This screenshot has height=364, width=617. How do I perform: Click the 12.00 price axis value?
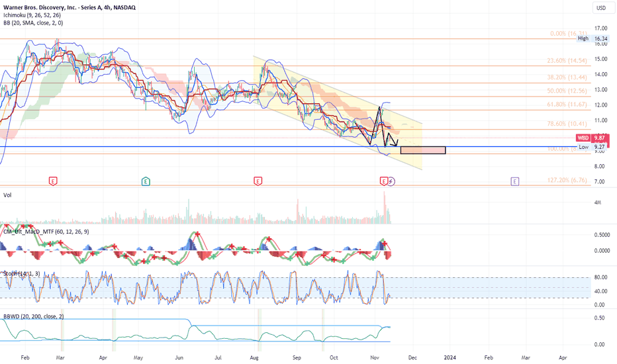coord(601,105)
